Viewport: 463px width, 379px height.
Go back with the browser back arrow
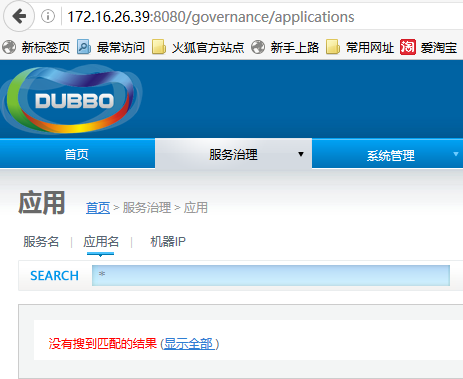(19, 16)
